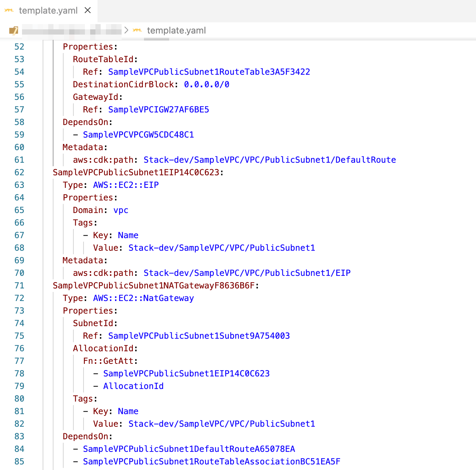Click DependsOn key on line 58

coord(85,122)
